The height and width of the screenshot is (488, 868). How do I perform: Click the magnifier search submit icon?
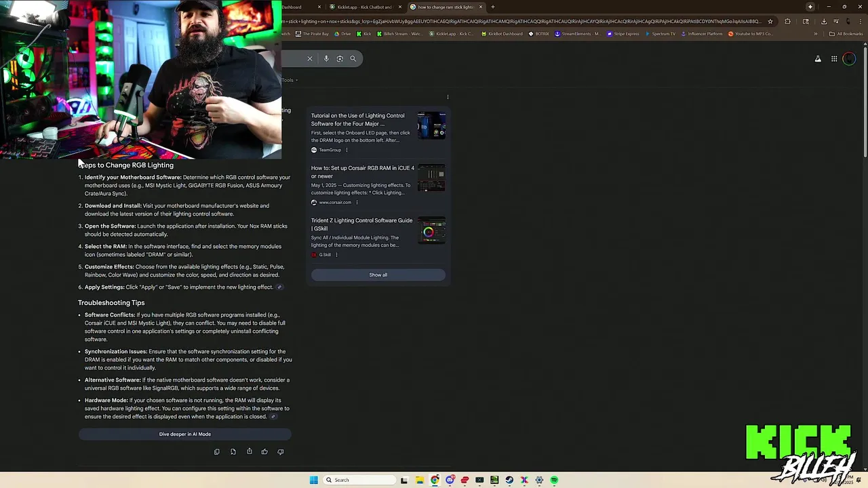353,58
